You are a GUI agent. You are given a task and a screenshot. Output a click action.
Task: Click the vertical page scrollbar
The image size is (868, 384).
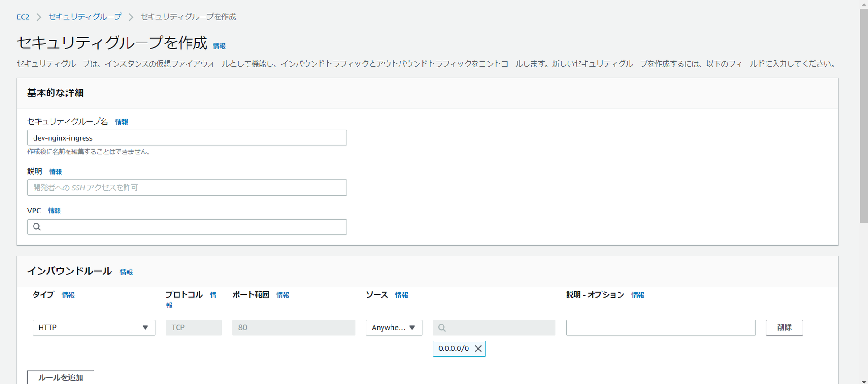(x=863, y=113)
